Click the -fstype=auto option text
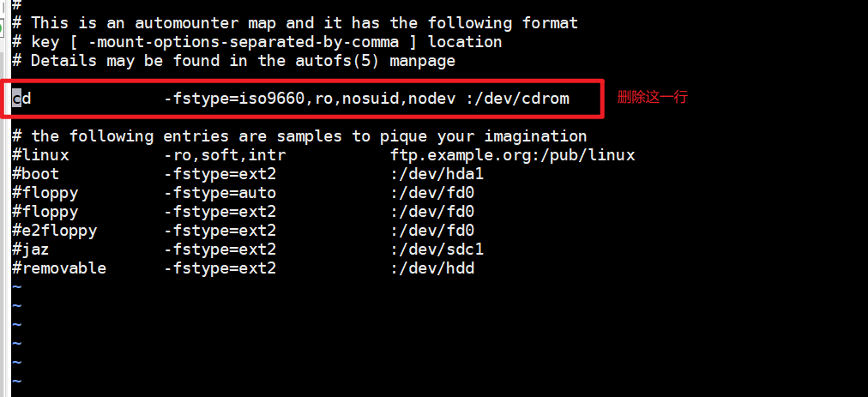The width and height of the screenshot is (868, 397). [x=220, y=193]
